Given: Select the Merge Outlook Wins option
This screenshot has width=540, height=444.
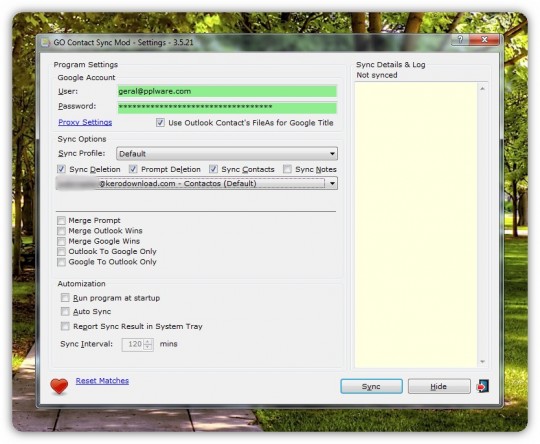Looking at the screenshot, I should coord(61,231).
